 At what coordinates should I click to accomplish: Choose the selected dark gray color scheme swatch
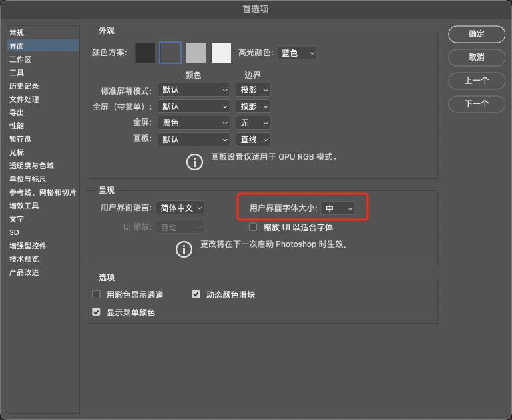coord(170,53)
